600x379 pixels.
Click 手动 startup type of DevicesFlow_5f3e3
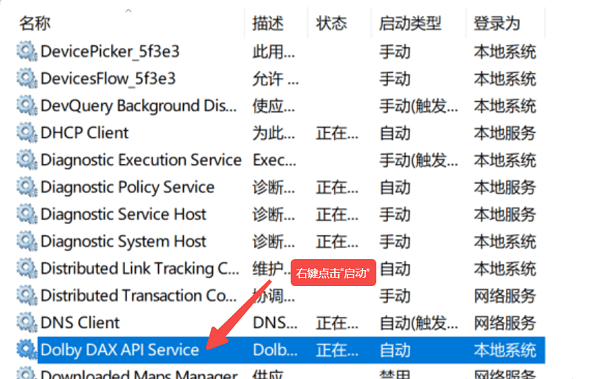pyautogui.click(x=395, y=79)
